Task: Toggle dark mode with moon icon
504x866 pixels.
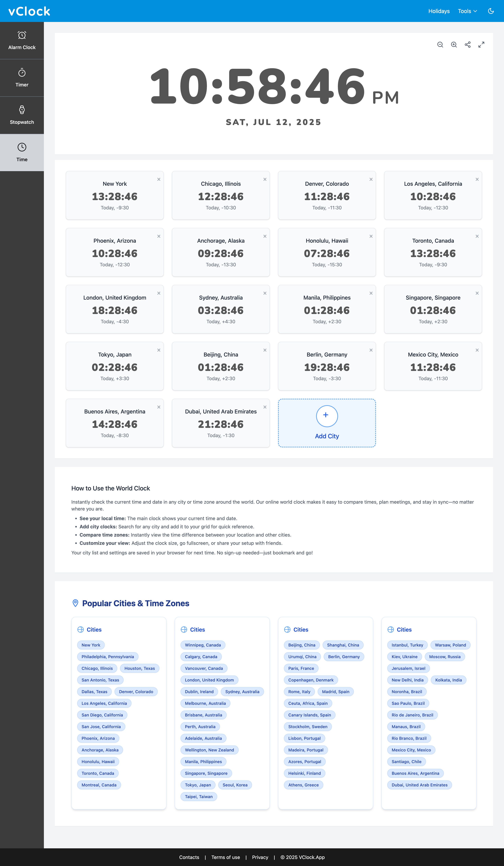Action: (x=491, y=11)
